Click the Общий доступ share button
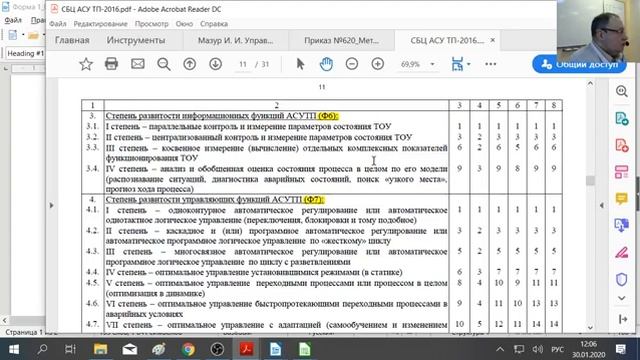 [x=579, y=64]
